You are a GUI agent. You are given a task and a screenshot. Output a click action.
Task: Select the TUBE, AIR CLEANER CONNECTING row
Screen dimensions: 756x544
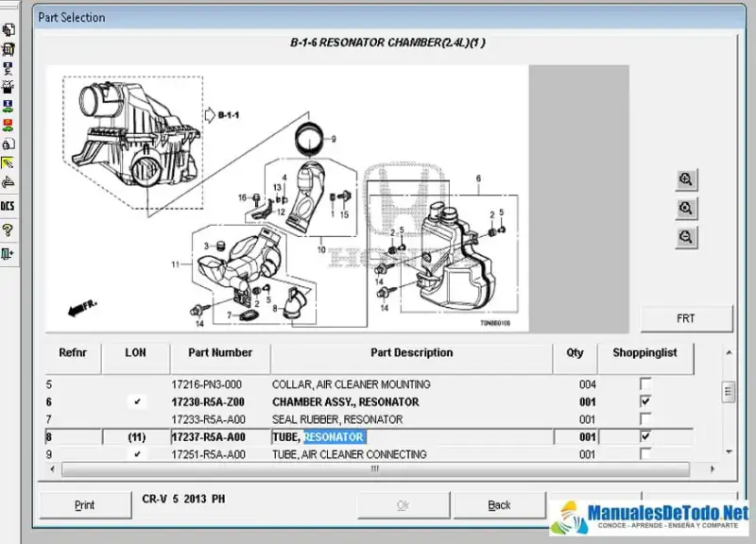click(350, 454)
